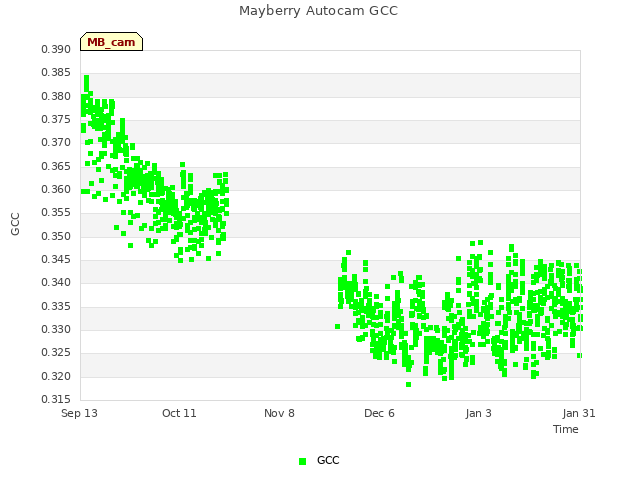Click the 0.315 y-axis value
The width and height of the screenshot is (640, 480).
click(x=56, y=399)
